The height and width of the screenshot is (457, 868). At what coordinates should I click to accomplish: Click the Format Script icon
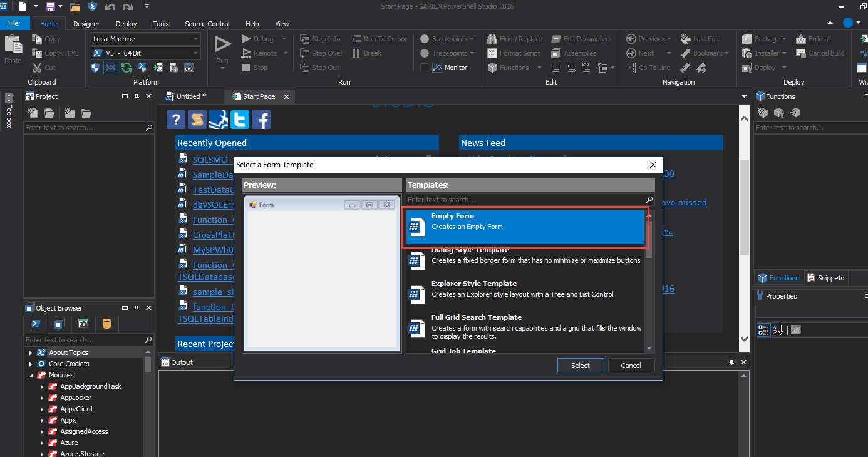tap(492, 53)
